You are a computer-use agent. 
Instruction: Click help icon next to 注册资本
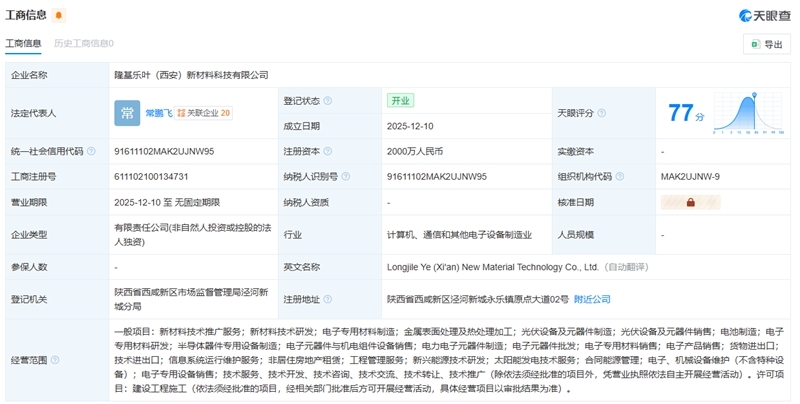click(x=327, y=152)
